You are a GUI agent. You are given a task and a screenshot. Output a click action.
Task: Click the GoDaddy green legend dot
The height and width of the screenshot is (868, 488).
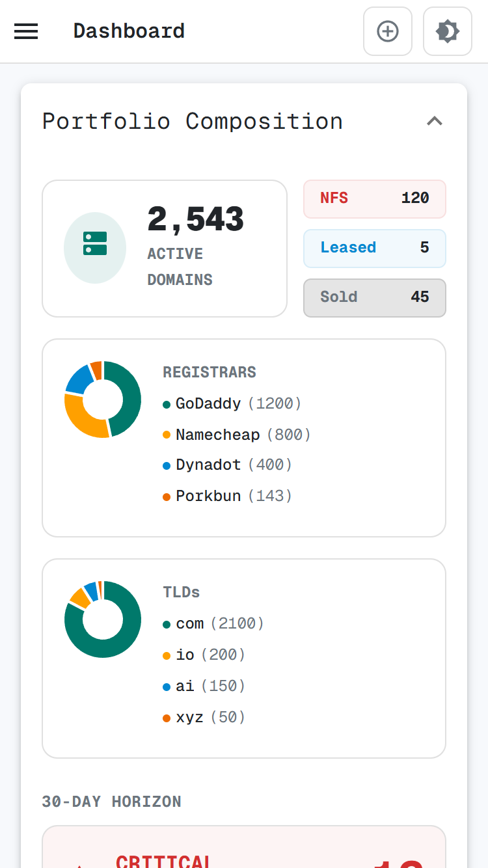pyautogui.click(x=167, y=405)
